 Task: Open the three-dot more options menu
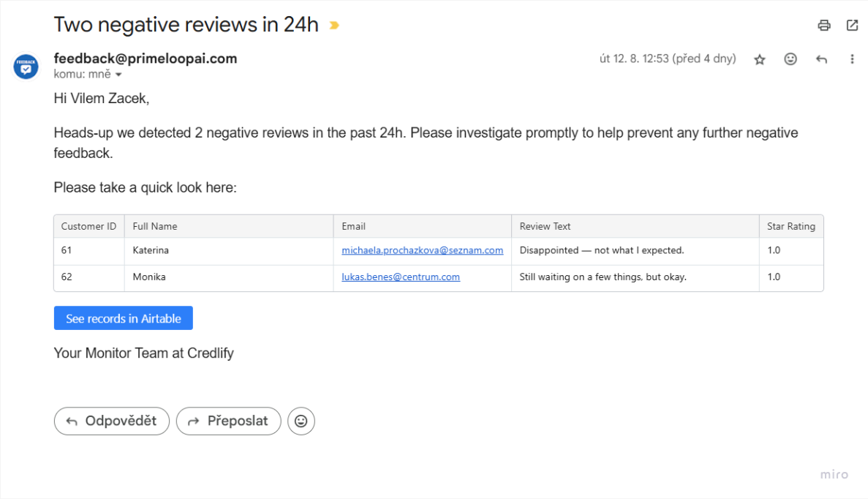pos(852,59)
